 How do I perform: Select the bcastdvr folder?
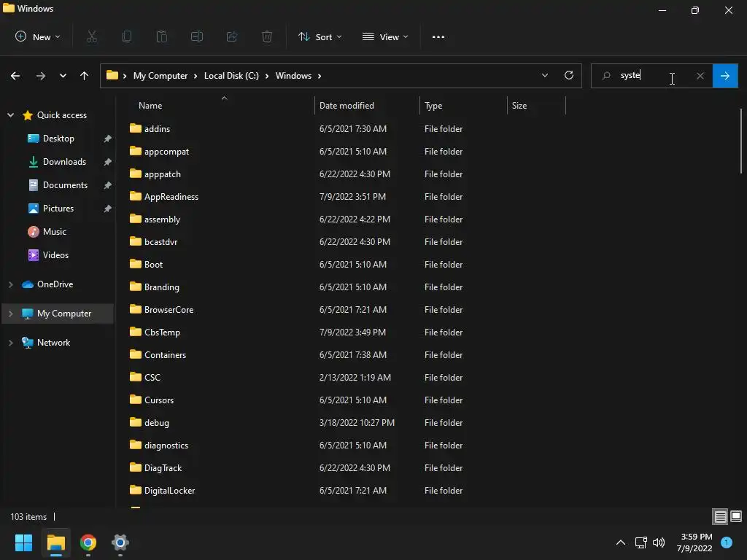160,242
